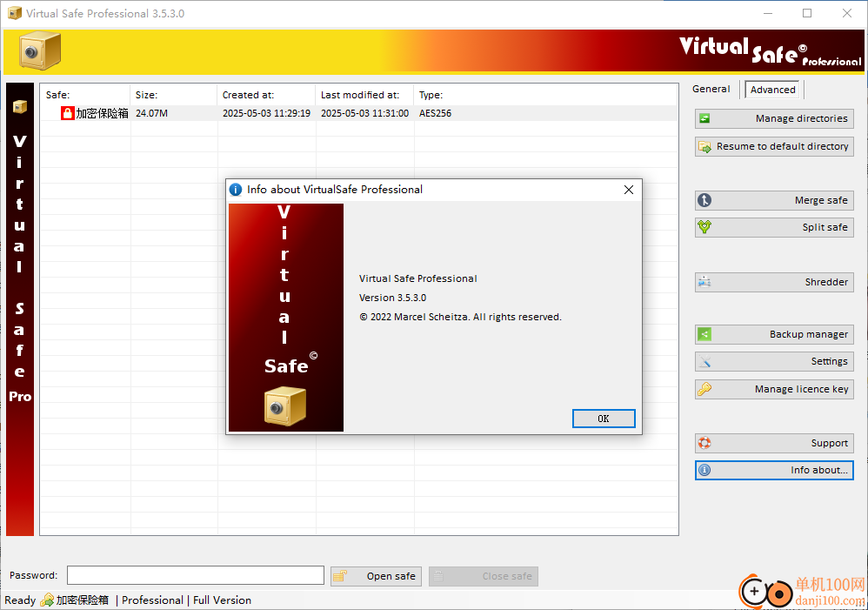Click the Safe: column header

pyautogui.click(x=57, y=96)
